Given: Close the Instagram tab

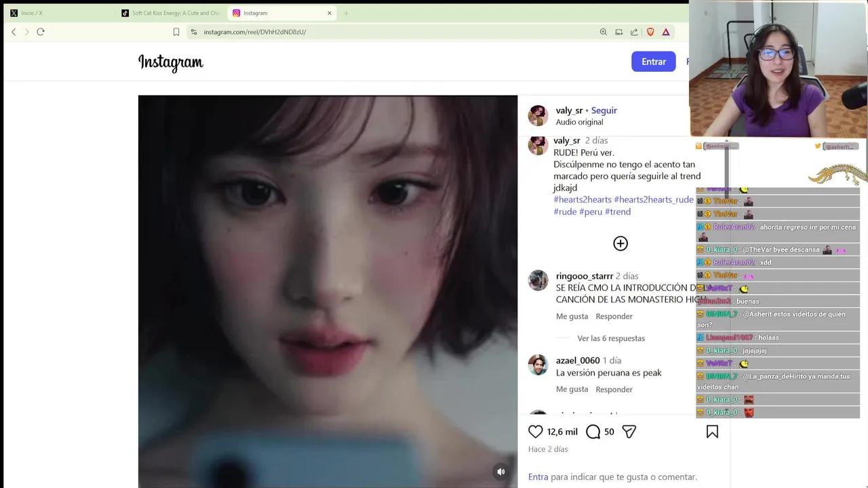Looking at the screenshot, I should (330, 13).
